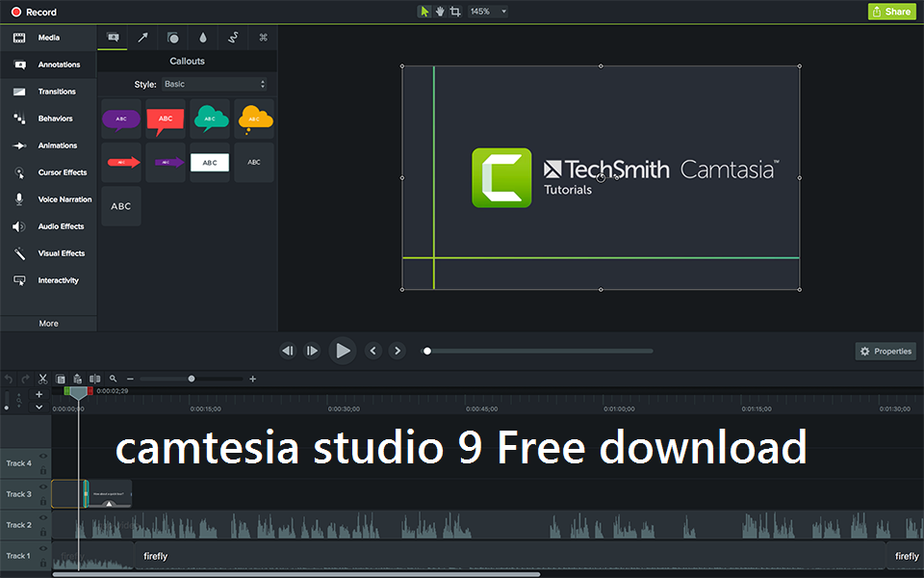Jump to previous marker with left chevron

373,351
